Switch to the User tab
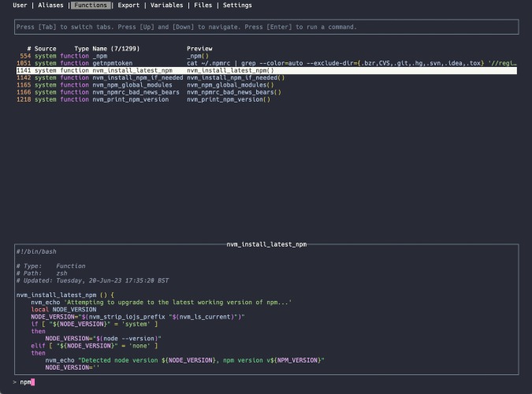 pos(20,6)
